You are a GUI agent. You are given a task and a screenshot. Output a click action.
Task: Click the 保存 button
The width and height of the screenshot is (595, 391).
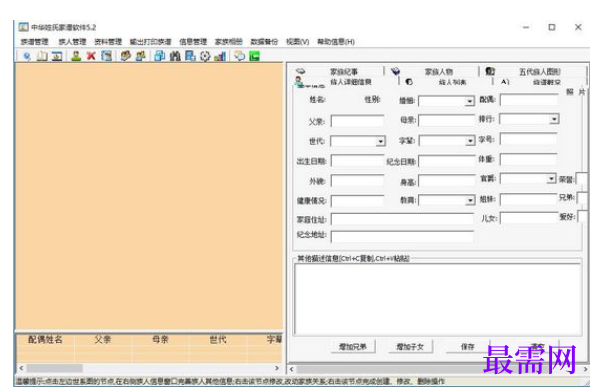(x=468, y=347)
